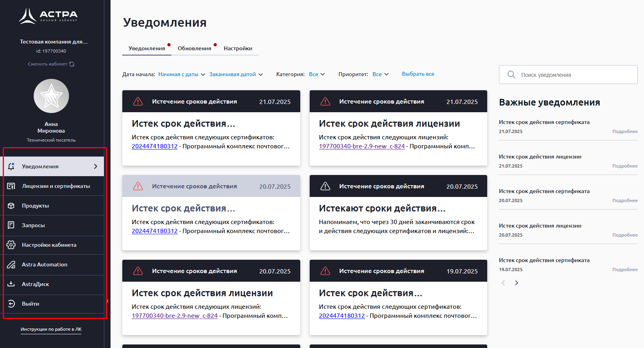Click warning icon on 21.07.2025 license card
The image size is (644, 348).
(x=325, y=102)
